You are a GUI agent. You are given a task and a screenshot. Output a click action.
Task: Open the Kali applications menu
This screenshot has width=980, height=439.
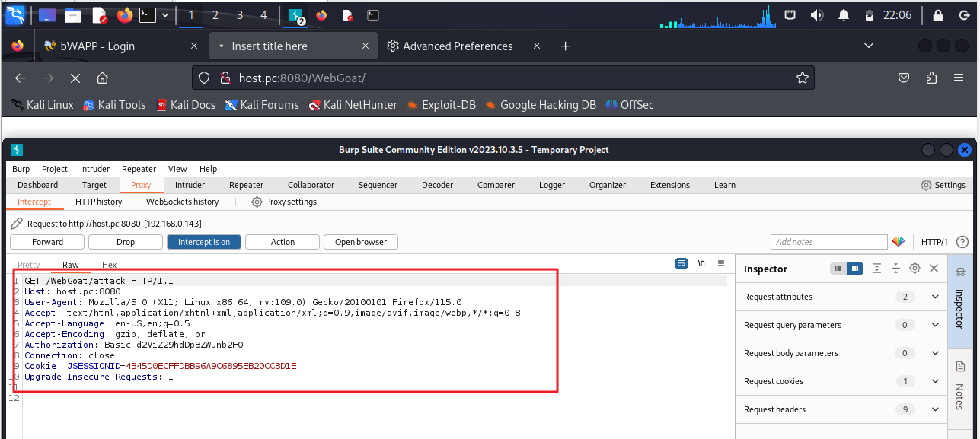tap(14, 14)
